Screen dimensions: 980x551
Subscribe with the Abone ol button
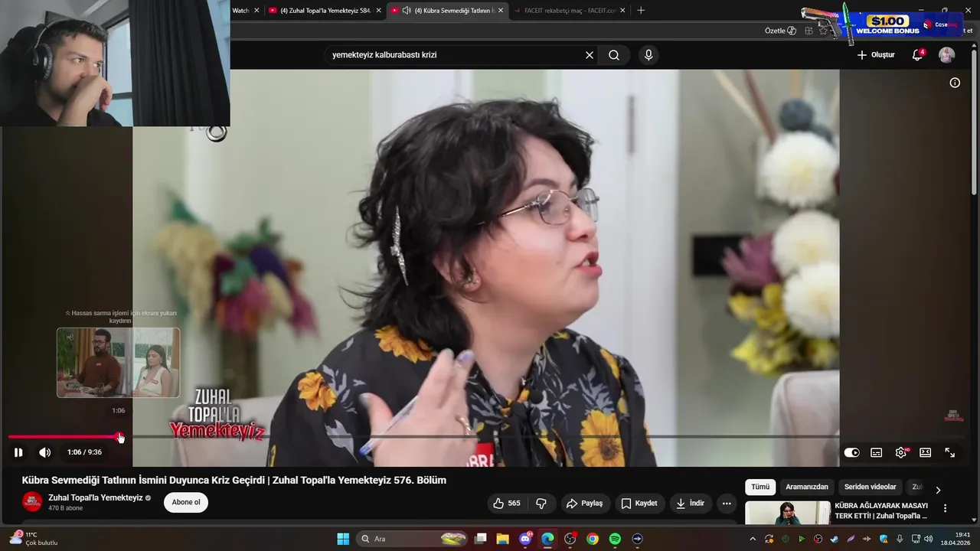[x=186, y=503]
